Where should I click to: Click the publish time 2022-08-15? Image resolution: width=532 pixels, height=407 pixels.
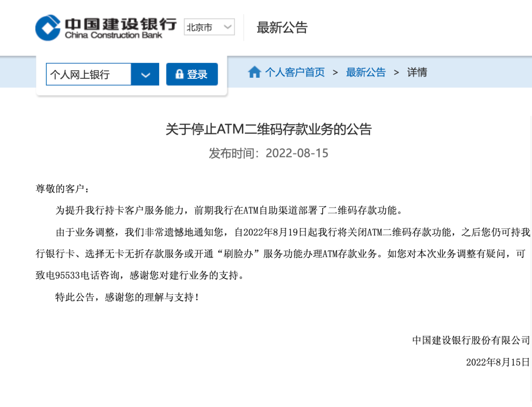click(x=268, y=153)
